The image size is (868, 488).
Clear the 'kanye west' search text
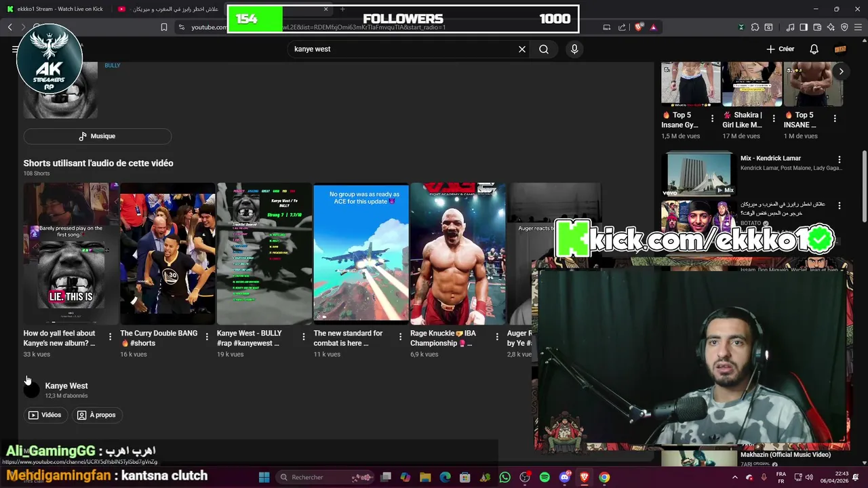tap(522, 49)
